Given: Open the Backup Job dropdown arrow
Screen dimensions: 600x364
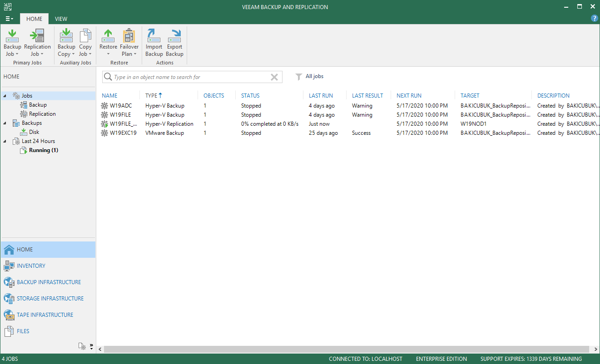Looking at the screenshot, I should click(x=17, y=54).
